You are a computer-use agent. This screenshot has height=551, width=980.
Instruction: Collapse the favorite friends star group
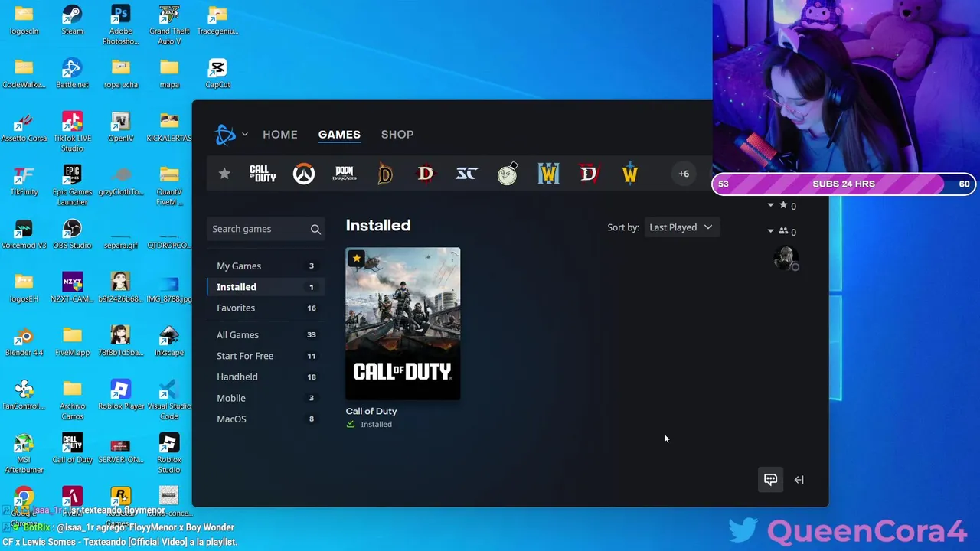coord(771,205)
